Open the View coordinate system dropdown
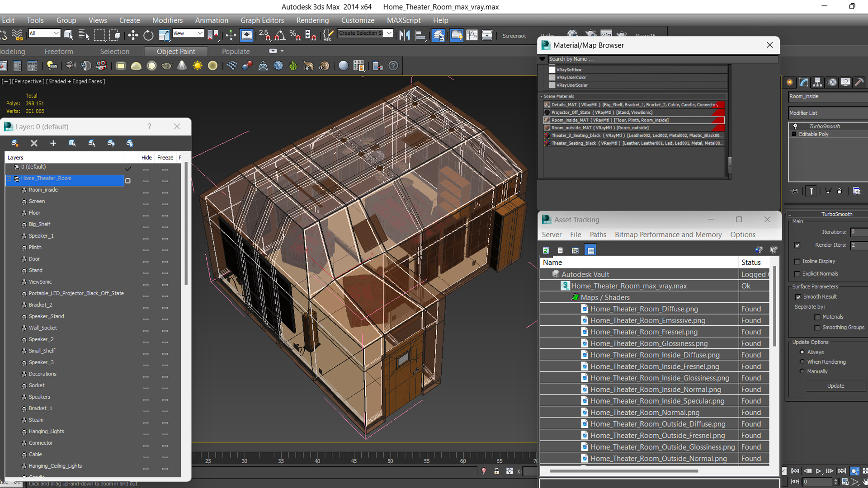 tap(189, 33)
